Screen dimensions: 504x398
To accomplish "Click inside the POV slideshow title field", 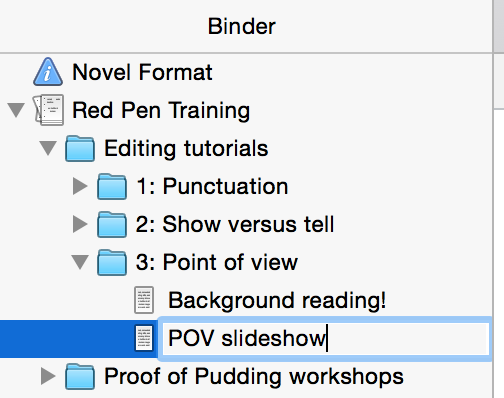I will click(x=325, y=339).
